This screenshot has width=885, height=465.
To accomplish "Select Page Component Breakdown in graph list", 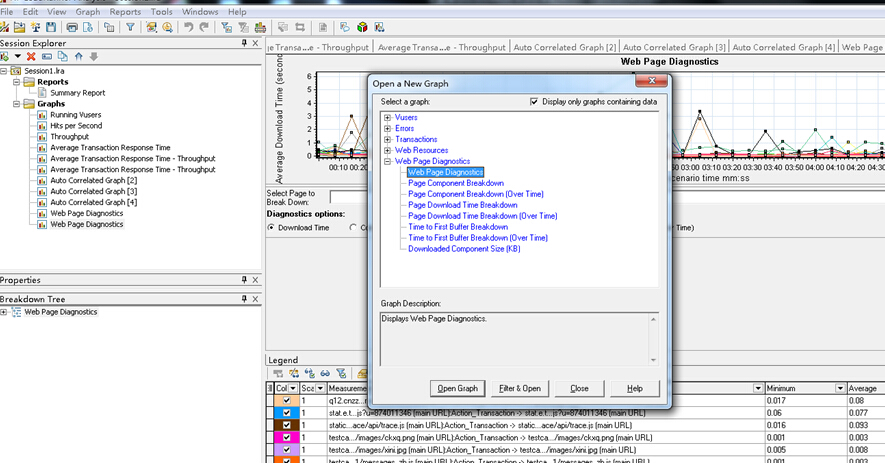I will (455, 183).
